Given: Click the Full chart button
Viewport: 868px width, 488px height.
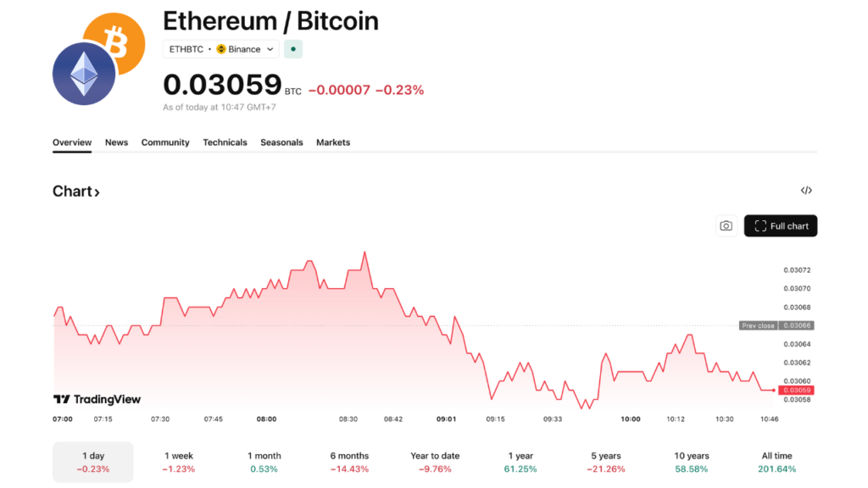Looking at the screenshot, I should (x=780, y=225).
